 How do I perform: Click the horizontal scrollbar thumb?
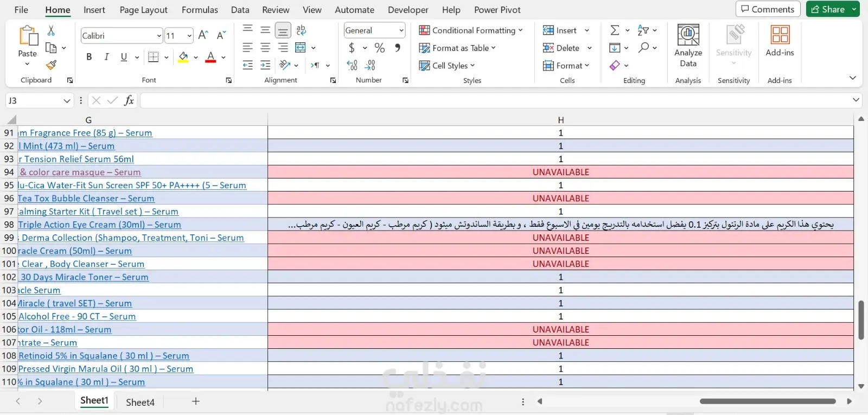[x=768, y=401]
